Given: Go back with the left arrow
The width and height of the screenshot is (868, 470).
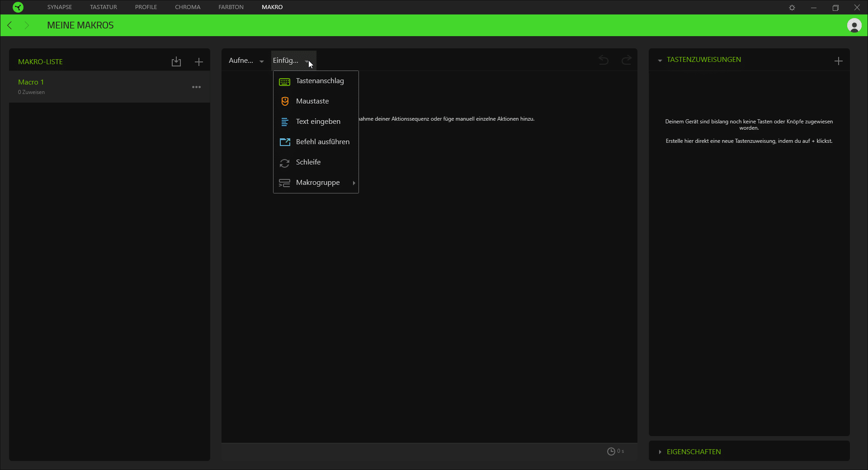Looking at the screenshot, I should point(10,25).
